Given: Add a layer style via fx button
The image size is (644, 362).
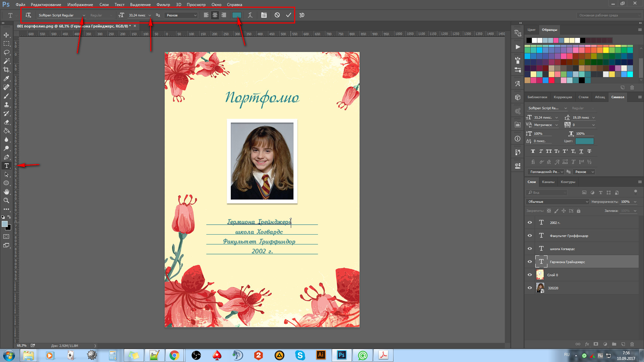Looking at the screenshot, I should (x=587, y=344).
